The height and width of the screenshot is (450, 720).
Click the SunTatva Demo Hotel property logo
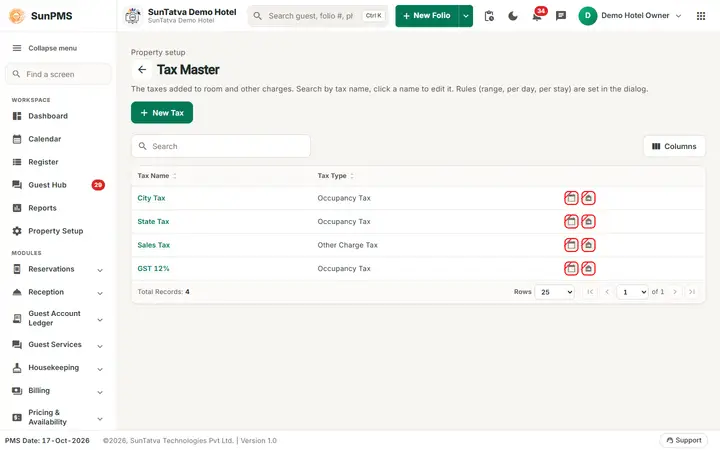133,16
